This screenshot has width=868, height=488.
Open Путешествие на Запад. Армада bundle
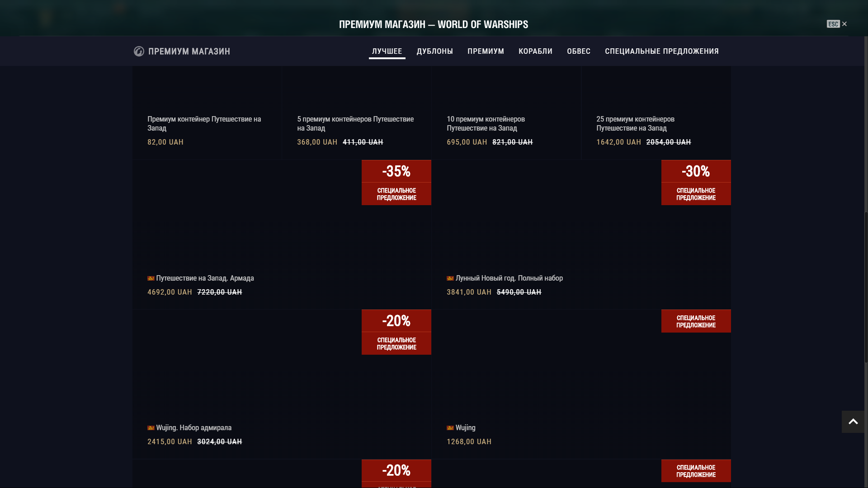coord(282,234)
